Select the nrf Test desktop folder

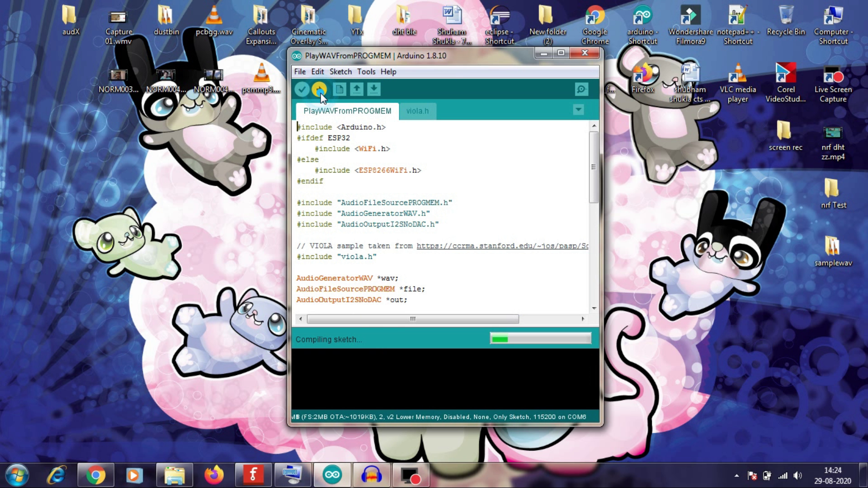[833, 194]
